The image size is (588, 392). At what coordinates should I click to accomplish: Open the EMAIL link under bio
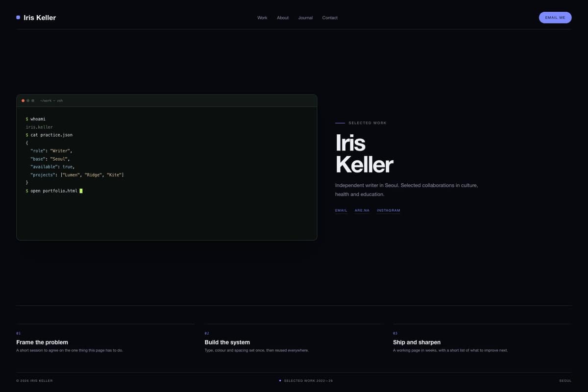pos(341,211)
